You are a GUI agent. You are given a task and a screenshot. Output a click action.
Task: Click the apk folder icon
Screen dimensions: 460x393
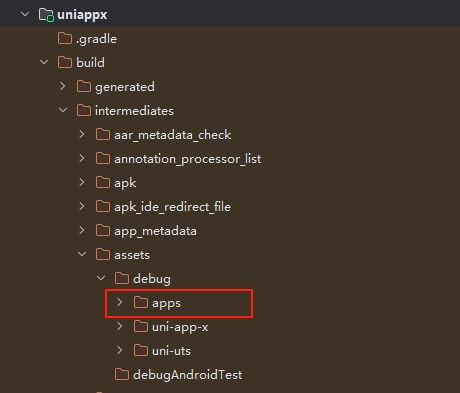coord(103,182)
